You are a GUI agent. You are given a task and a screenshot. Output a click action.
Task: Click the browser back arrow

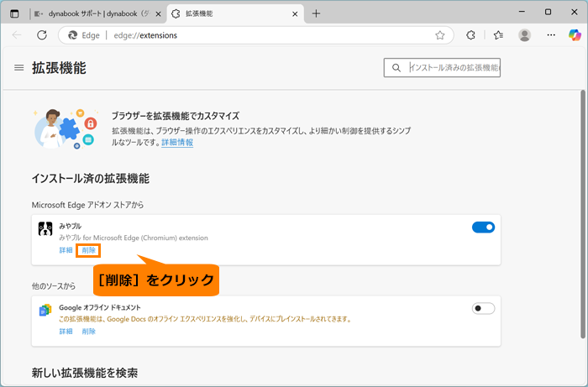[x=17, y=35]
